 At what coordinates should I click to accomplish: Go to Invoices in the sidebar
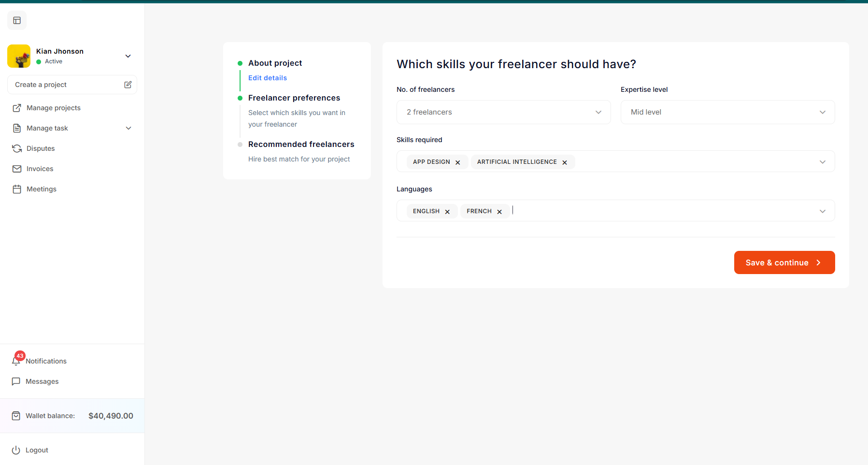(40, 169)
